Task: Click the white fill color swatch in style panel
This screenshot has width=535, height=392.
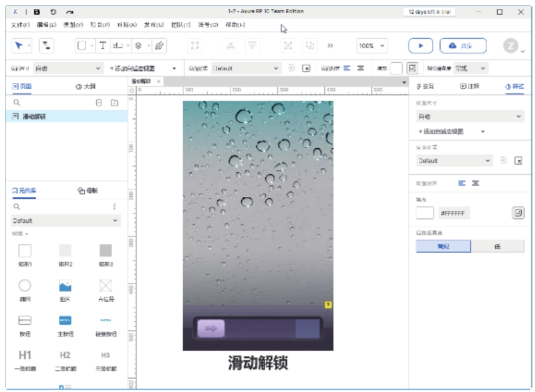Action: pos(424,213)
